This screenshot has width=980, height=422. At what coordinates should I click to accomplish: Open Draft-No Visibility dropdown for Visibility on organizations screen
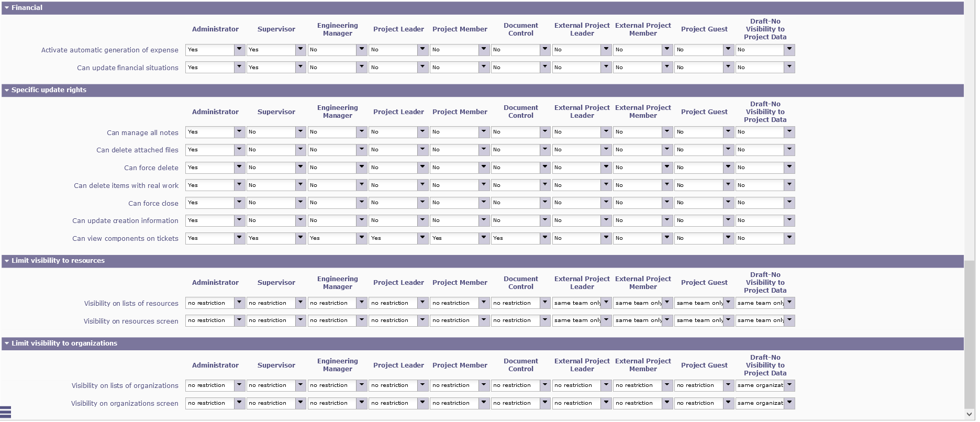[789, 403]
